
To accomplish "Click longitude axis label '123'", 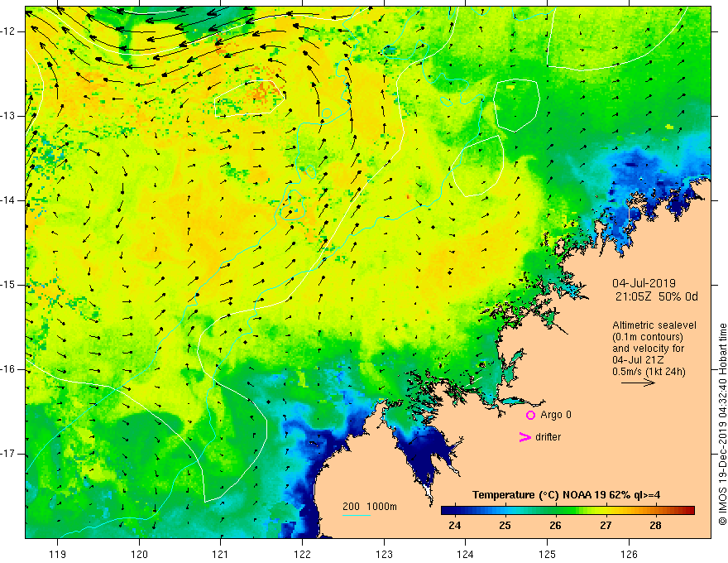I will point(384,554).
